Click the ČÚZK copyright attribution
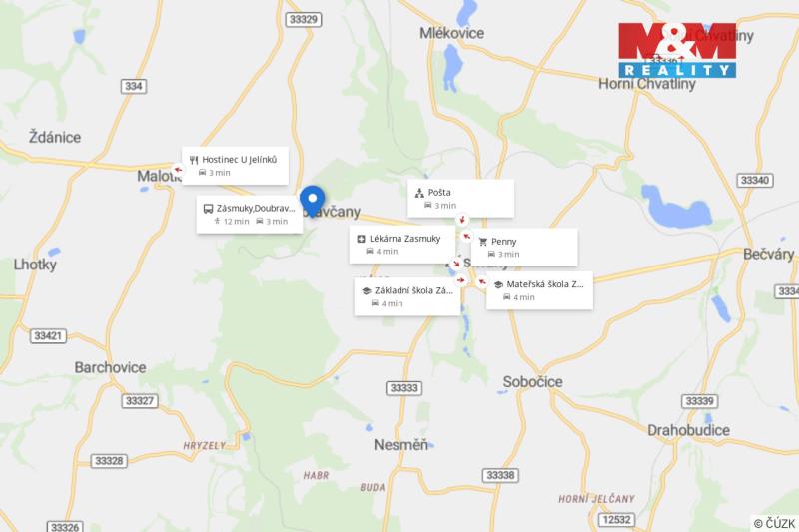The height and width of the screenshot is (532, 799). click(775, 523)
